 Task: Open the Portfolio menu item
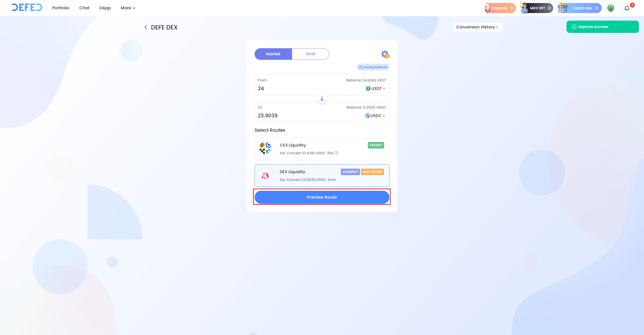point(61,8)
